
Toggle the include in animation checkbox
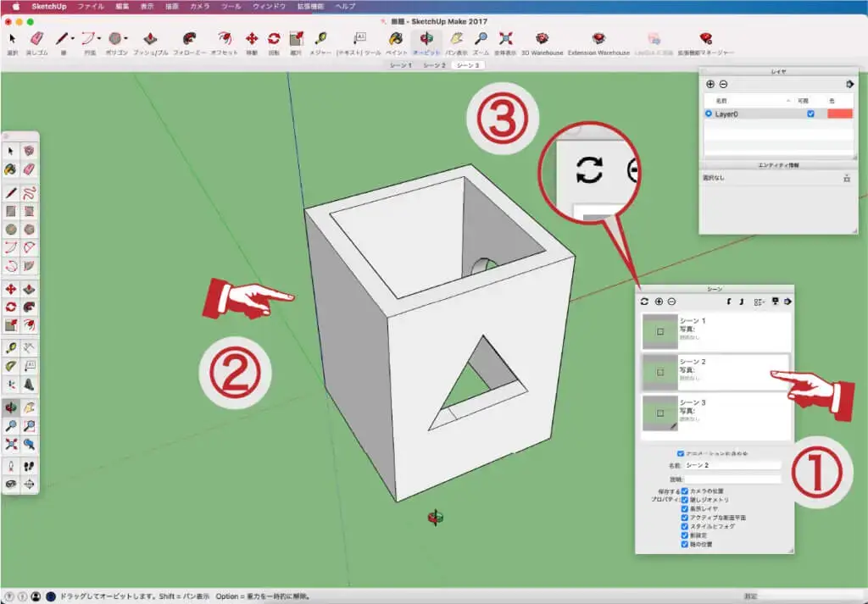pos(681,453)
